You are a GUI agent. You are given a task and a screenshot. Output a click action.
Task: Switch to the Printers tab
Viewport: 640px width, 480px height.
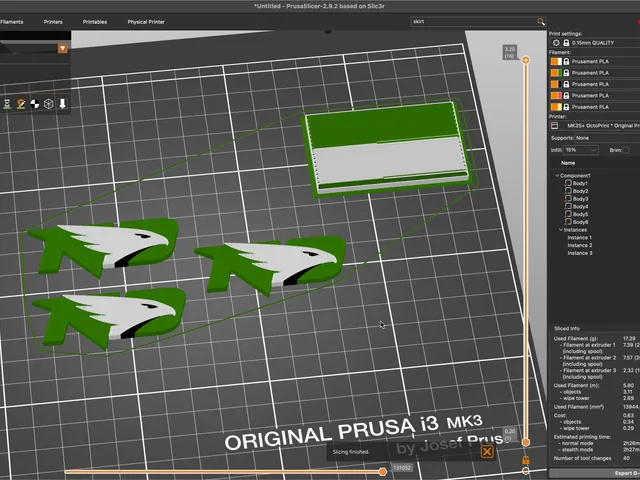click(x=53, y=22)
